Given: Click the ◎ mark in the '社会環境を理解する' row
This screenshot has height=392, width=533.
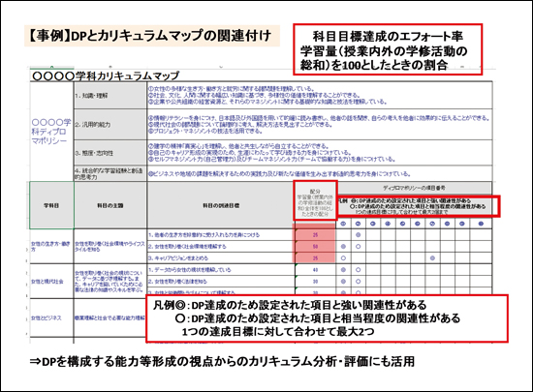Looking at the screenshot, I should coord(343,247).
